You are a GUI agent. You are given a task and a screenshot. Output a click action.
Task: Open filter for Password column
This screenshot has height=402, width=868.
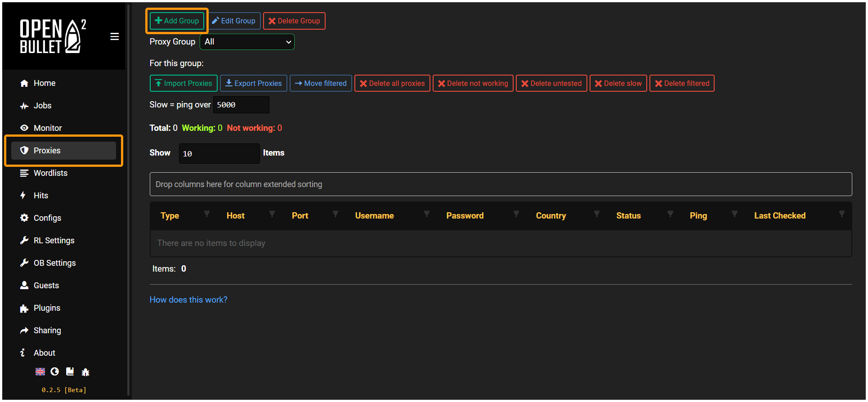516,214
